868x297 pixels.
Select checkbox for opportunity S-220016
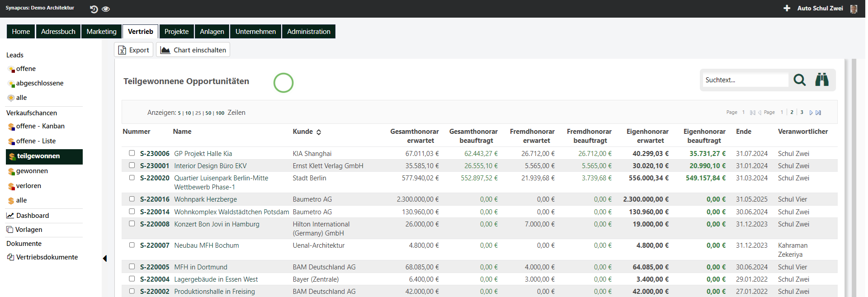[x=132, y=199]
